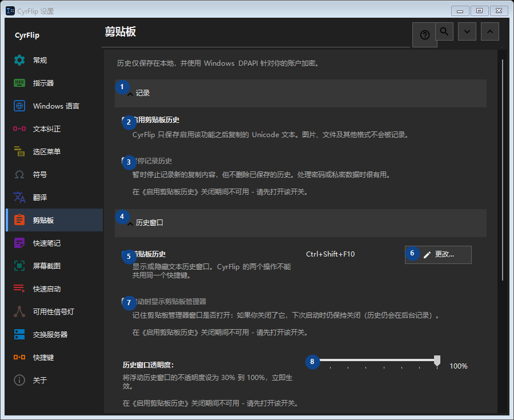Click the help question mark icon
The width and height of the screenshot is (514, 420).
tap(424, 35)
